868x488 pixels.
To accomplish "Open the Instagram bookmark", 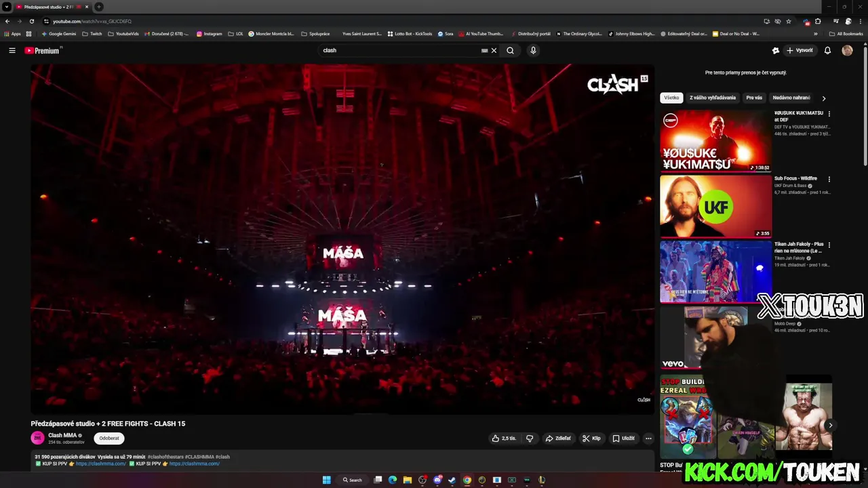I will [209, 33].
